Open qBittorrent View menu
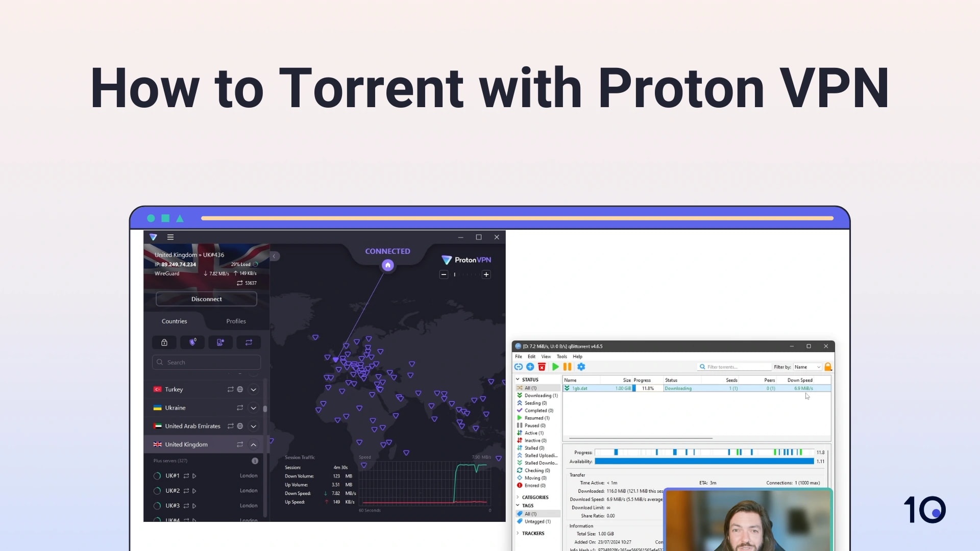The width and height of the screenshot is (980, 551). (546, 357)
